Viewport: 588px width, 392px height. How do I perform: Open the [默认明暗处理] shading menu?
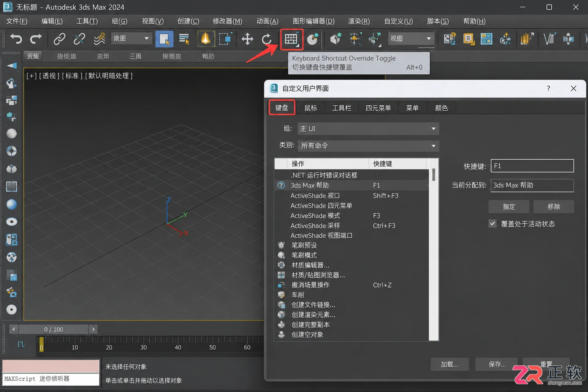click(x=109, y=76)
